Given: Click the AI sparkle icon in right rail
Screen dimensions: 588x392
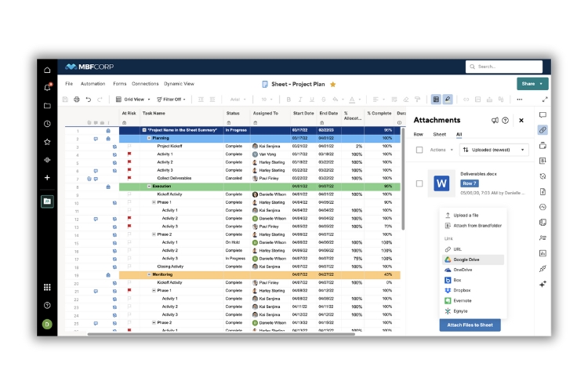Looking at the screenshot, I should point(543,284).
